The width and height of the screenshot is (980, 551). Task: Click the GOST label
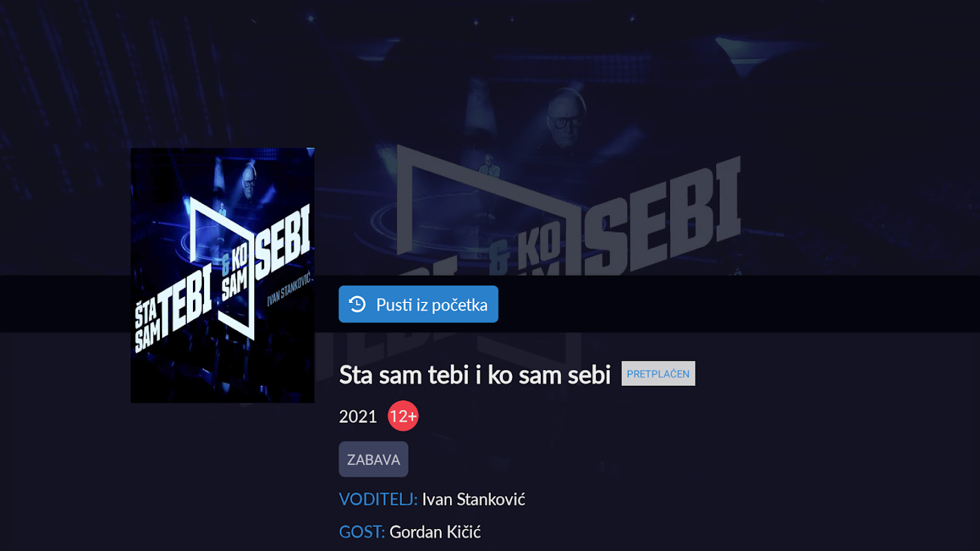pyautogui.click(x=362, y=532)
